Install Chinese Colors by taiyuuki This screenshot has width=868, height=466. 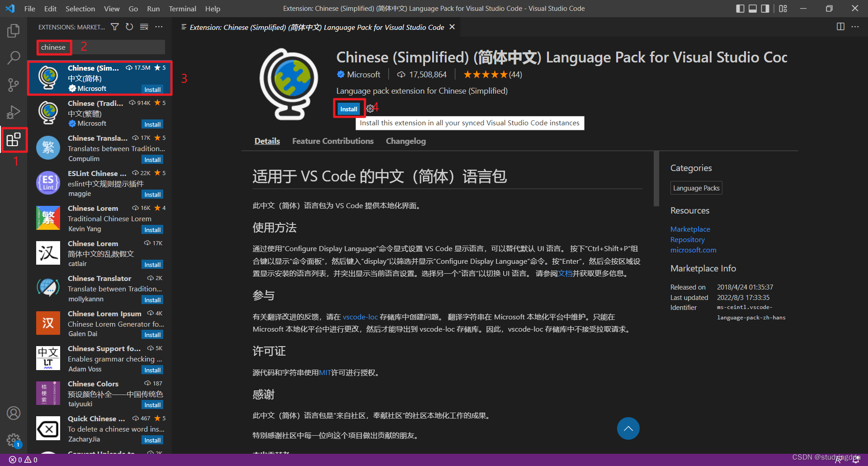coord(152,405)
